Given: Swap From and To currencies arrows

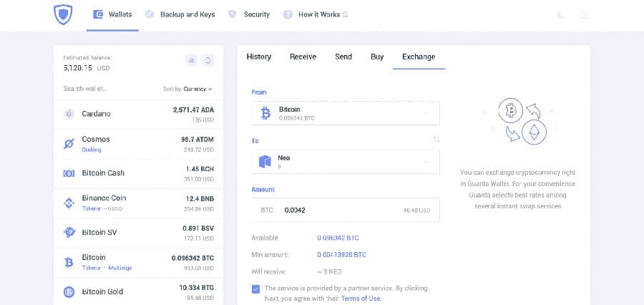Looking at the screenshot, I should click(x=436, y=139).
